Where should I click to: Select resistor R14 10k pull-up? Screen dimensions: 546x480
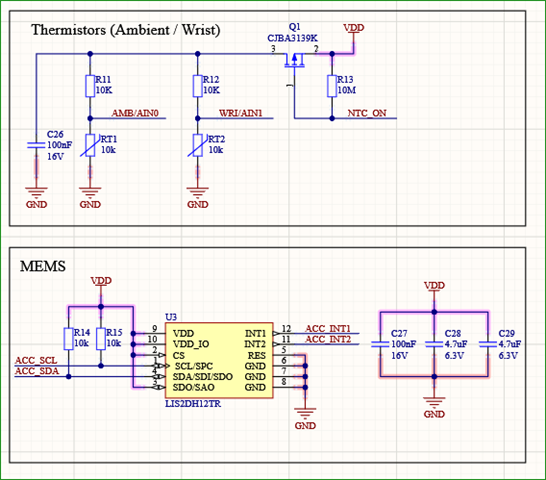pyautogui.click(x=69, y=339)
